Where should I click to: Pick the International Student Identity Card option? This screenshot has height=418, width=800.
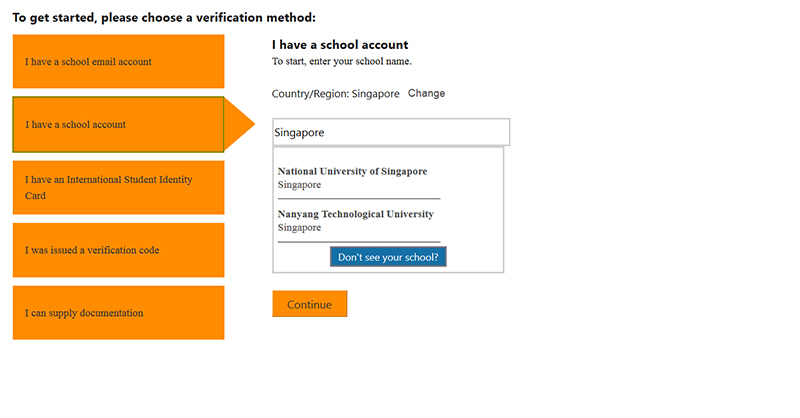pos(118,187)
